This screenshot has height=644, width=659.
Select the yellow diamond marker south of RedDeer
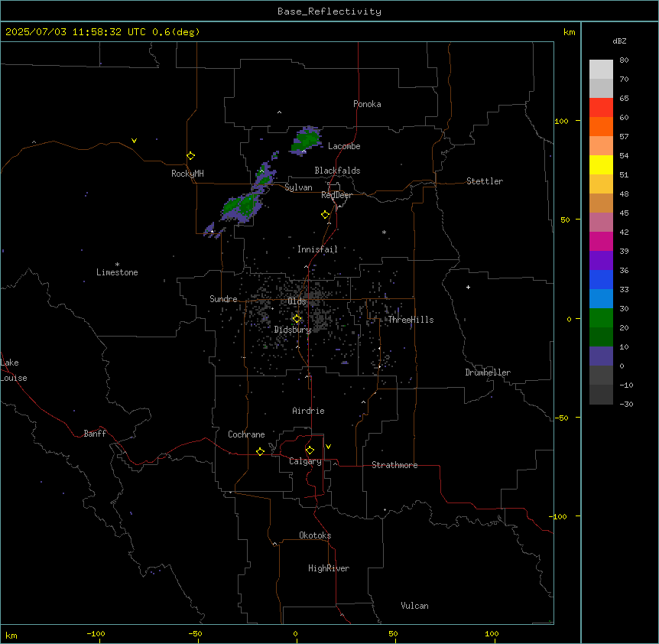tap(325, 215)
